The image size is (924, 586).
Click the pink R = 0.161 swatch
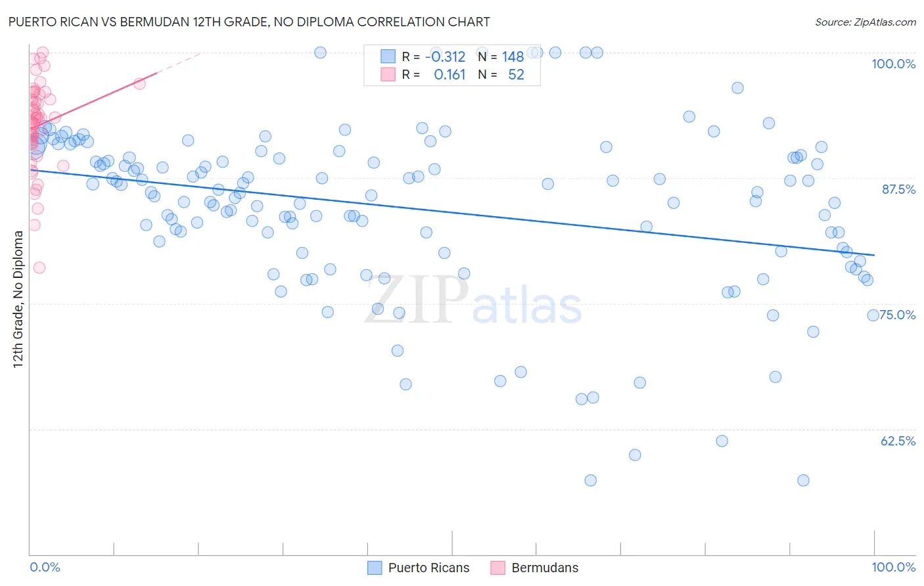click(x=388, y=75)
